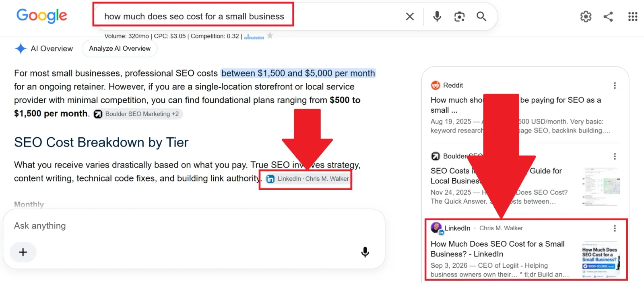Click the 'AI Overview' label
Viewport: 644px width, 283px height.
(52, 49)
